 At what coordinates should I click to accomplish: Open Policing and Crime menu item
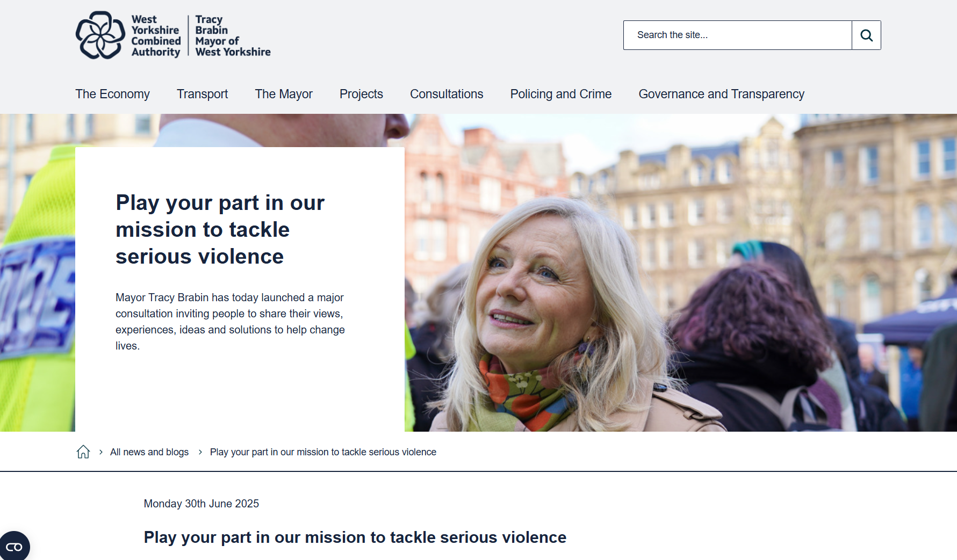[560, 94]
